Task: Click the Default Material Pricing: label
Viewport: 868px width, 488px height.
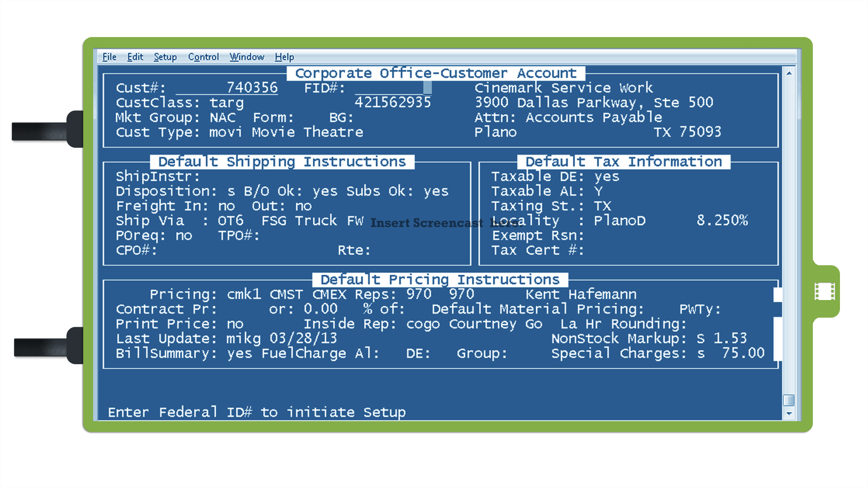Action: click(538, 309)
